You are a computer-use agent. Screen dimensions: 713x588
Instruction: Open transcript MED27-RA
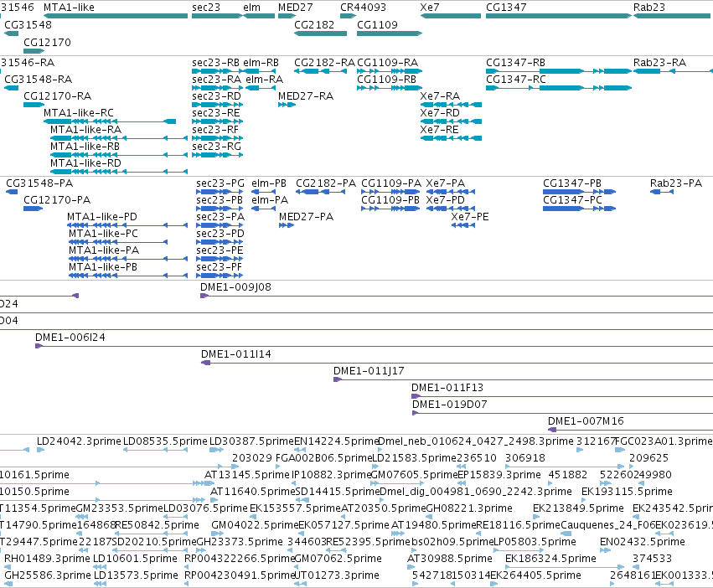click(x=287, y=105)
